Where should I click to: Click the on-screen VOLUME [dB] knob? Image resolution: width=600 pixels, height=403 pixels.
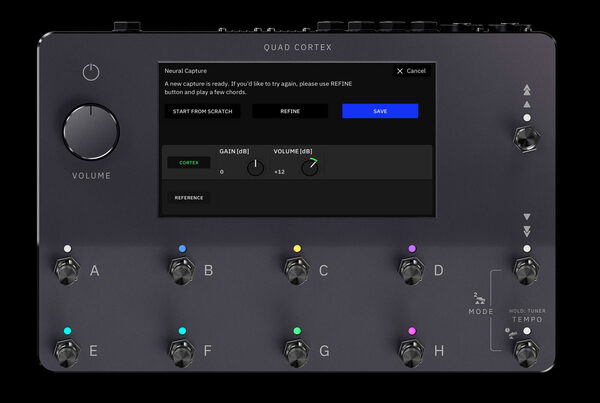310,168
